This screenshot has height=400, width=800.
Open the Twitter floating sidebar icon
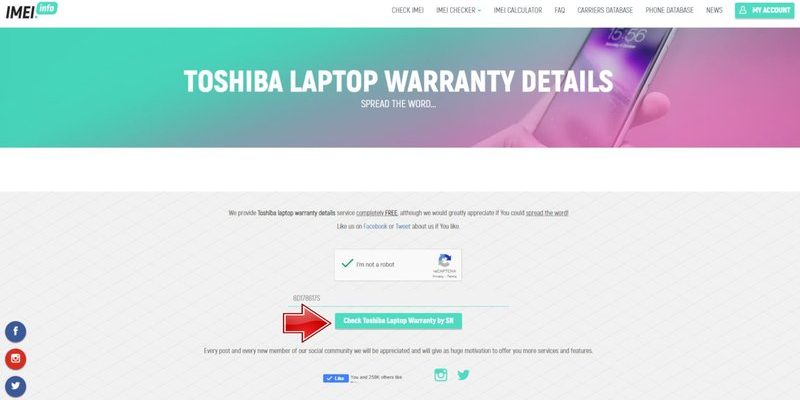click(x=15, y=387)
